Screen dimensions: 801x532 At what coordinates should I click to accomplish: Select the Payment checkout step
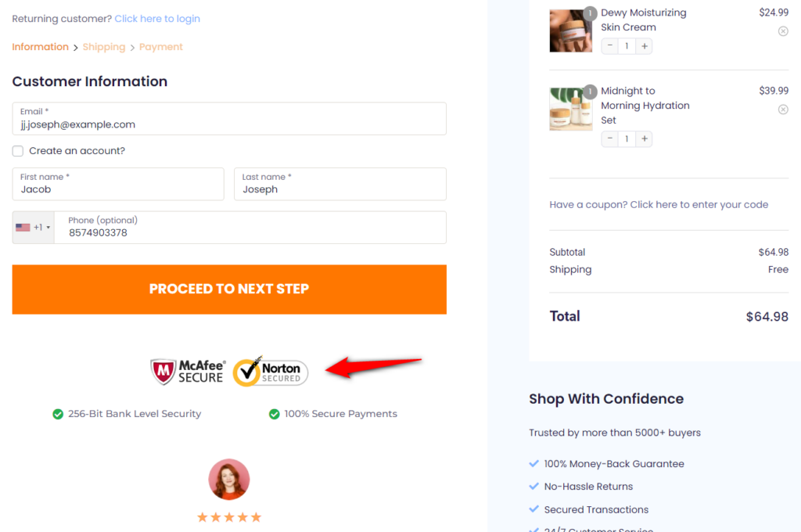click(160, 47)
